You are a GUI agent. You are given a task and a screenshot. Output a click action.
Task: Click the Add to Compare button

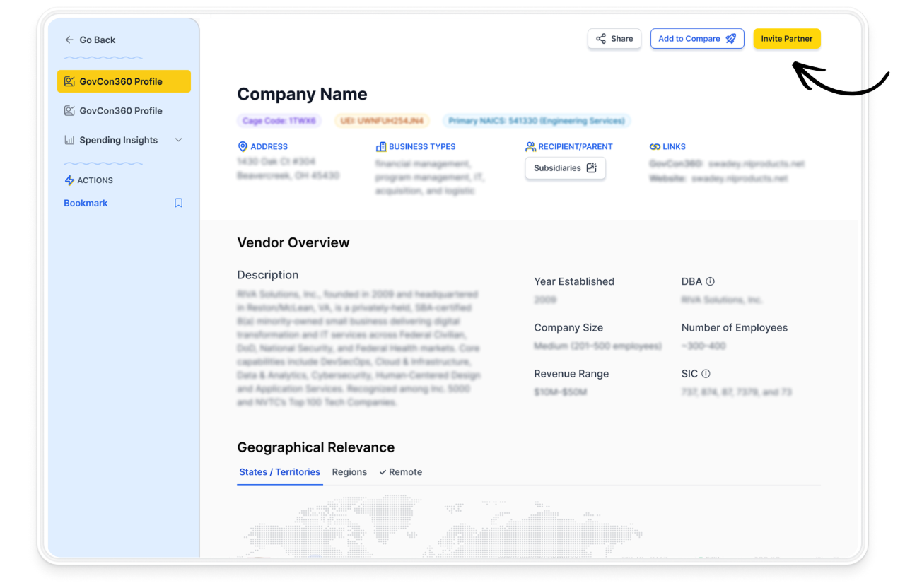[x=697, y=39]
